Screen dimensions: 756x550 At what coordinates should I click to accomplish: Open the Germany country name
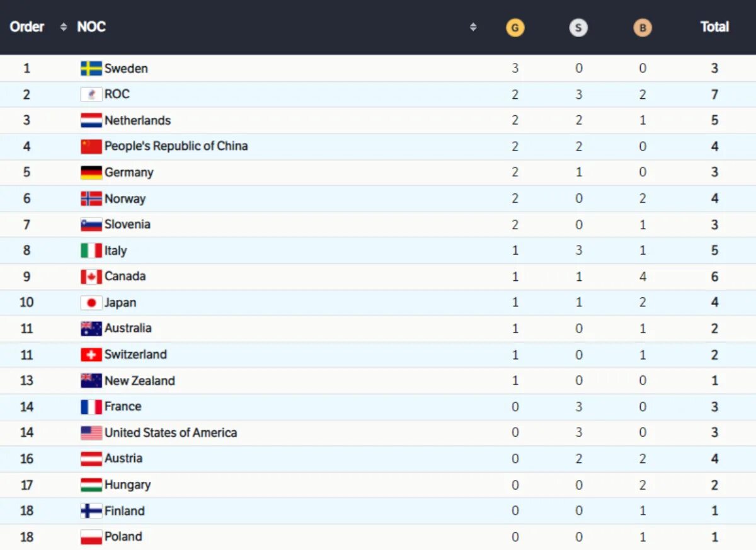click(129, 173)
